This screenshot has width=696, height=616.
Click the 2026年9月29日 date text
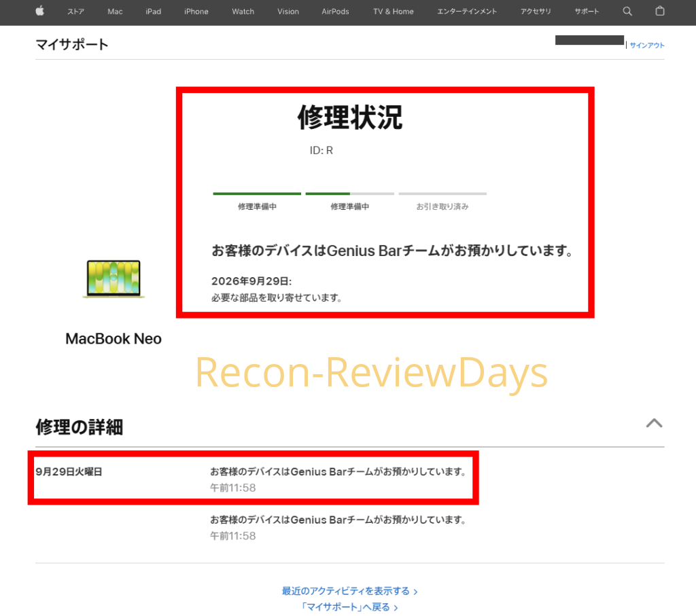click(x=251, y=281)
